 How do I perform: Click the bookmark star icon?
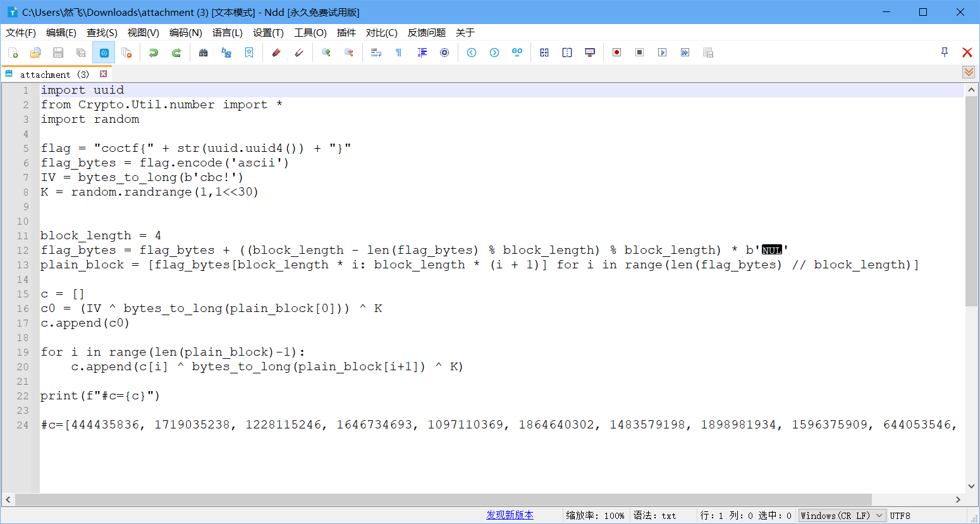[249, 53]
